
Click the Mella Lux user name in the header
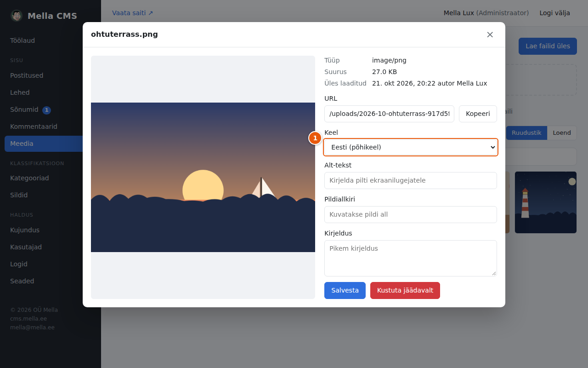click(x=459, y=13)
